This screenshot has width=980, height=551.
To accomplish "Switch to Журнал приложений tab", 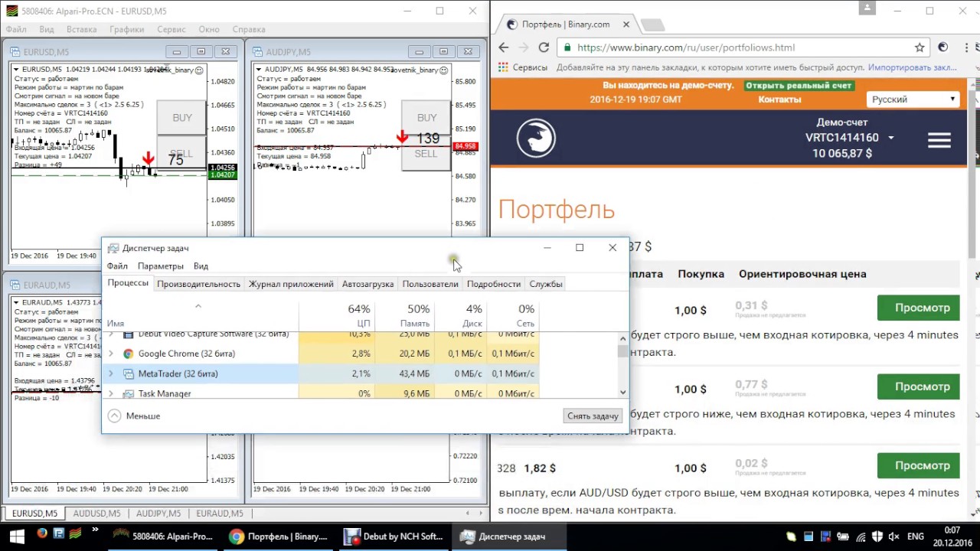I will [291, 284].
